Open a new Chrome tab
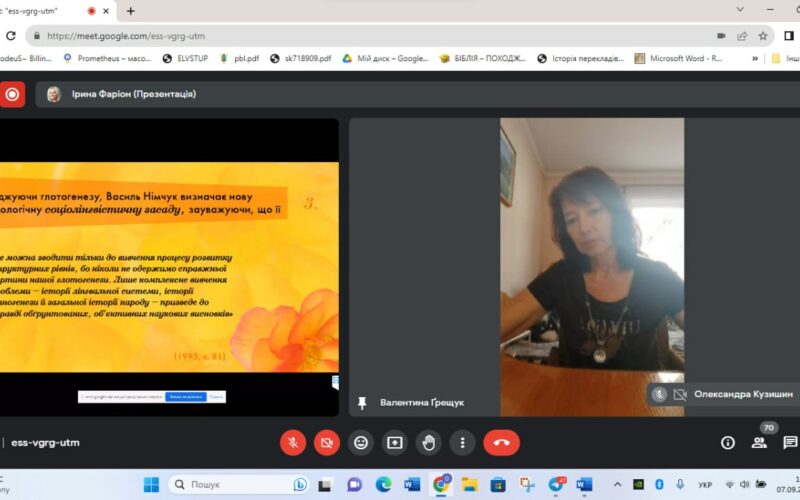The width and height of the screenshot is (800, 500). tap(130, 11)
